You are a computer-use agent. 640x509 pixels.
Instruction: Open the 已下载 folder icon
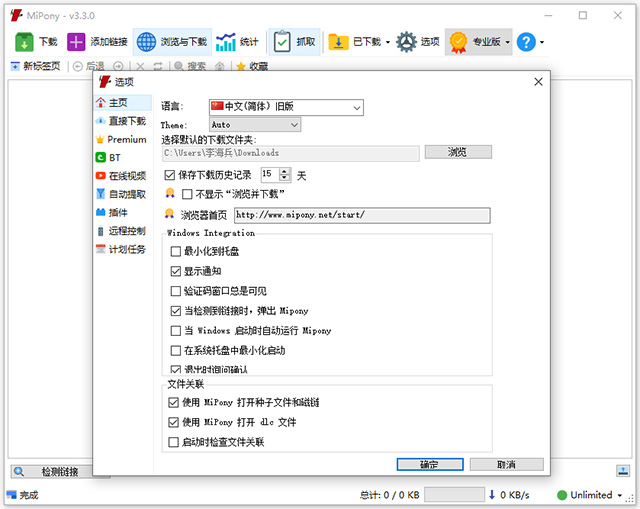(x=338, y=42)
